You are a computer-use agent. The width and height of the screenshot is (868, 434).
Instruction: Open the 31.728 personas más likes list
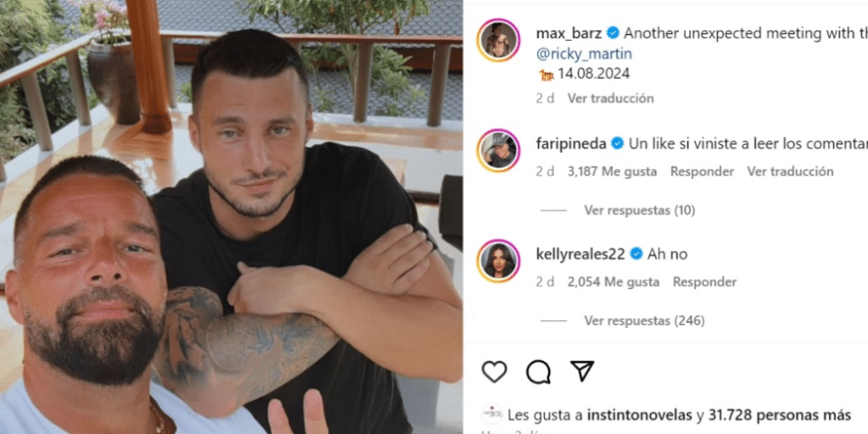tap(794, 415)
